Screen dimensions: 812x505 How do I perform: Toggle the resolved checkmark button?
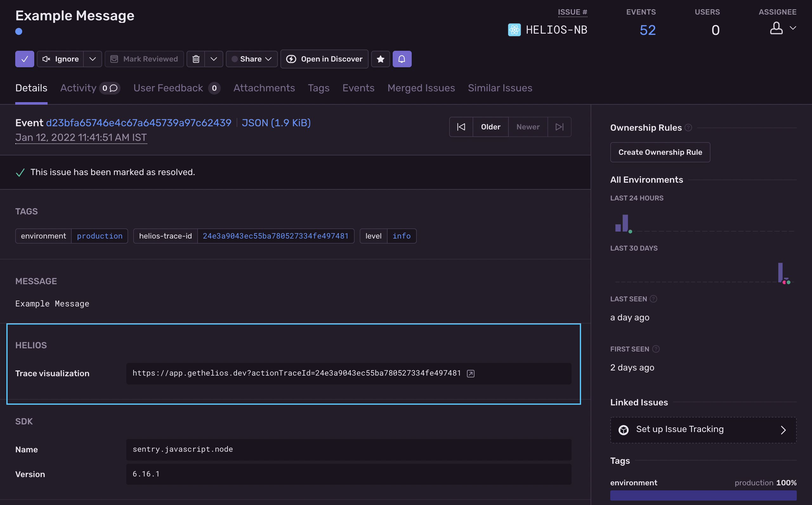25,59
